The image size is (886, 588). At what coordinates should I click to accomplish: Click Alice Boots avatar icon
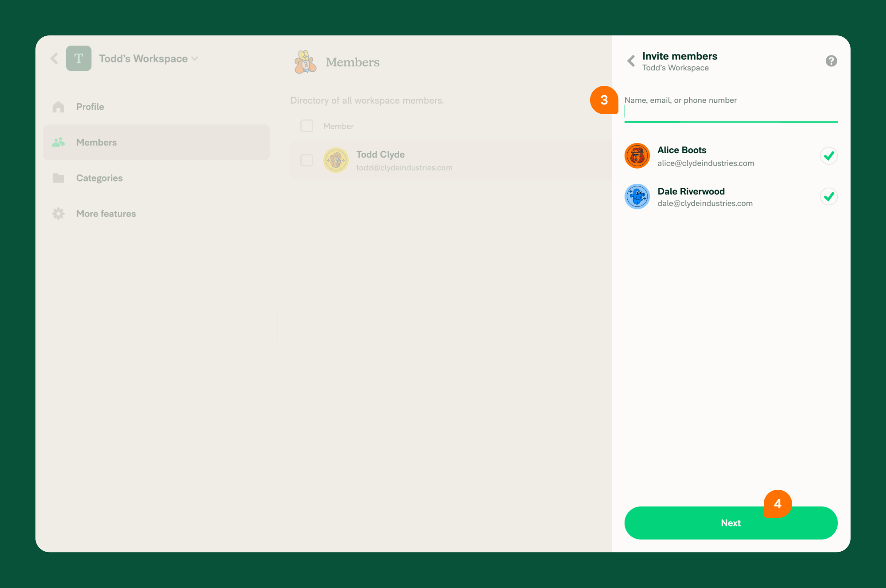(636, 155)
